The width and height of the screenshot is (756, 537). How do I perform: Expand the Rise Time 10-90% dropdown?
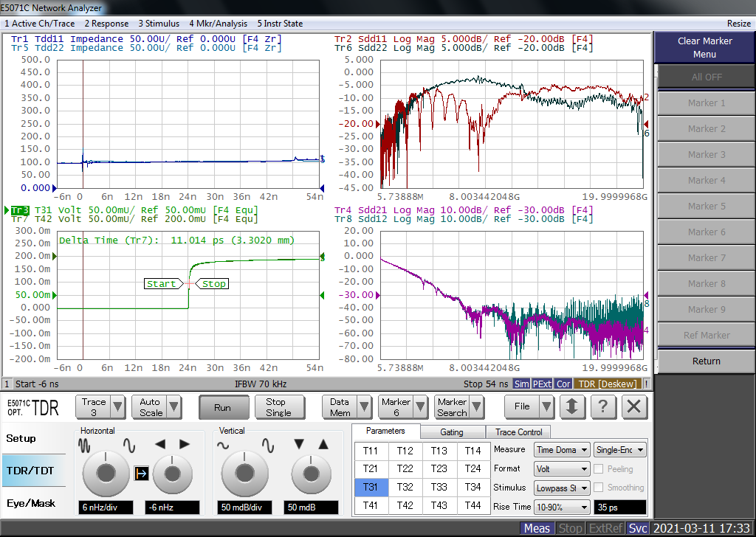tap(562, 507)
